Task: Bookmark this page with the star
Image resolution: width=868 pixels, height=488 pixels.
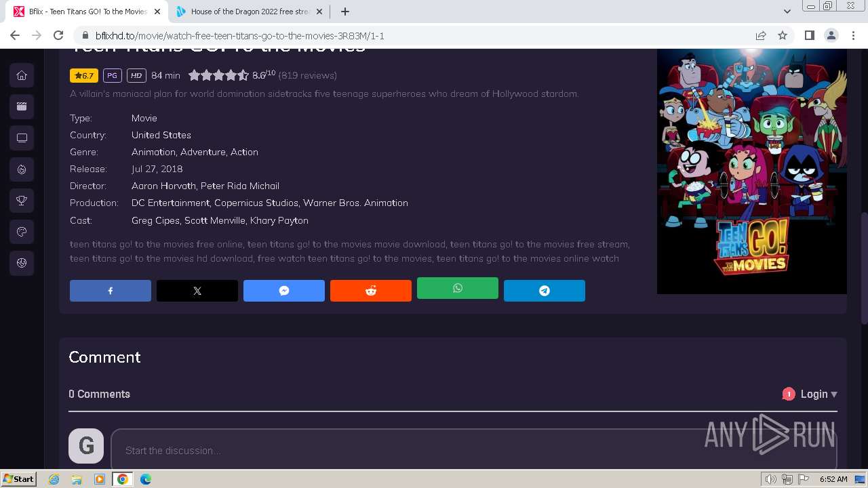Action: pos(783,35)
